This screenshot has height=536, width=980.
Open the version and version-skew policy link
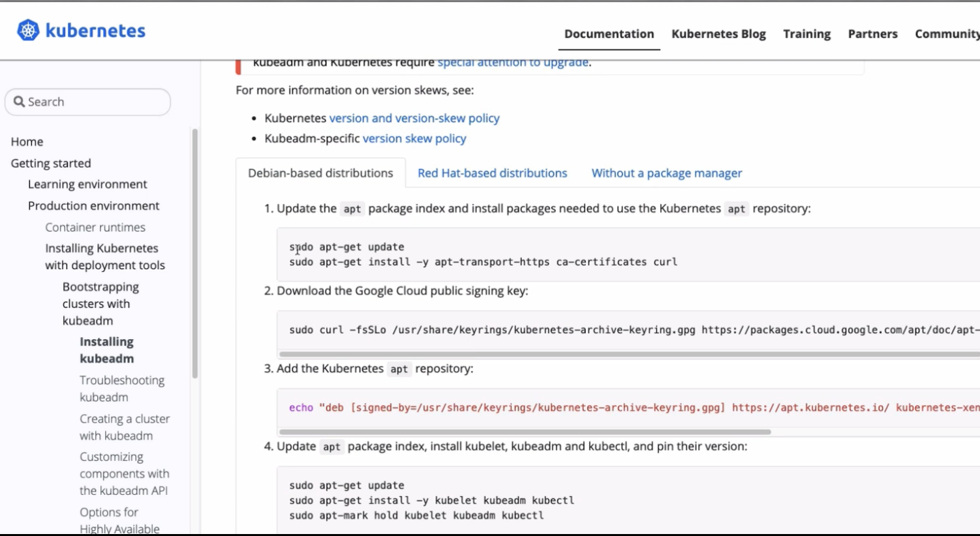coord(414,118)
